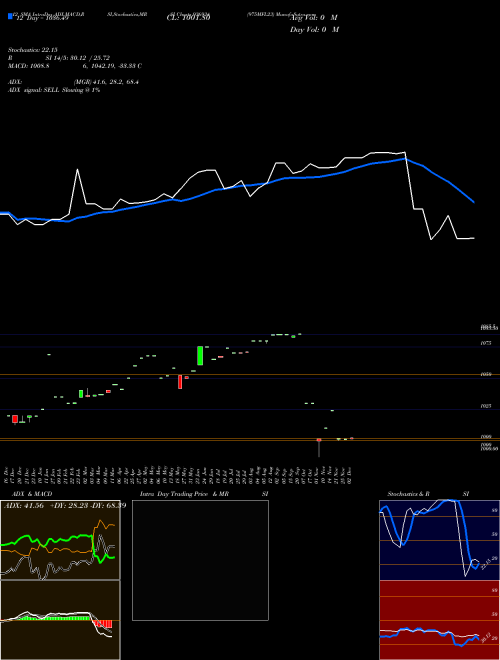Click the 'Day Vol: 0 M' label
The width and height of the screenshot is (500, 660).
314,29
